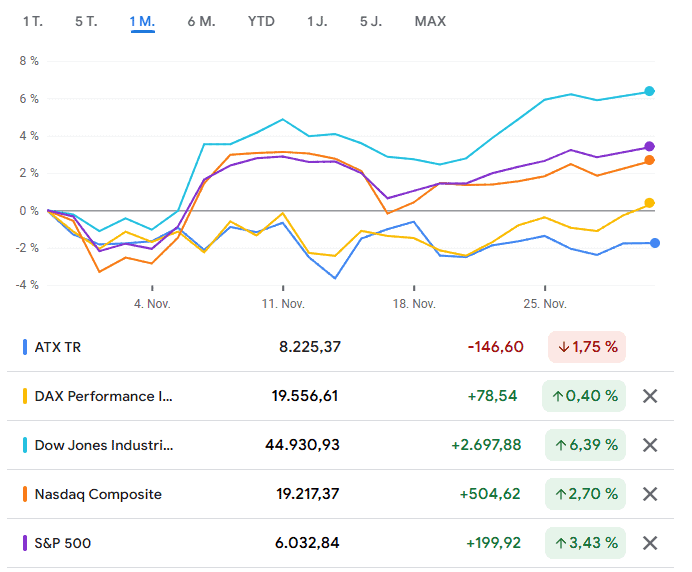Click the 6 % y-axis label
692x572 pixels.
click(29, 98)
